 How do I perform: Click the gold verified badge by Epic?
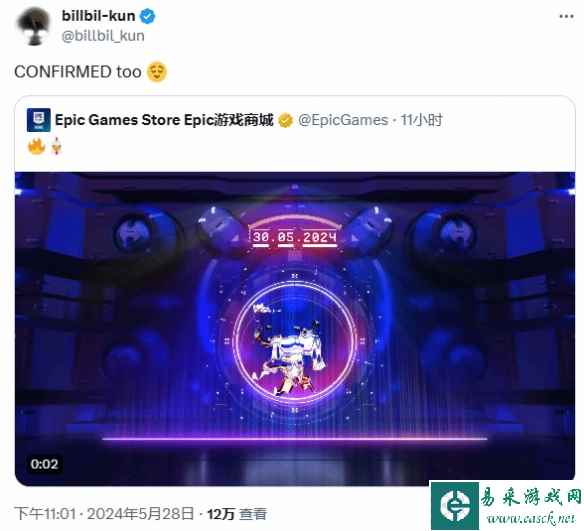pyautogui.click(x=285, y=121)
